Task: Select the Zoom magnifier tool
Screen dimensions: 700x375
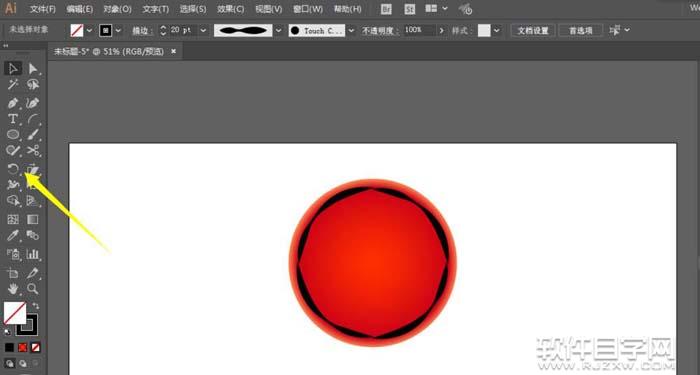Action: coord(33,288)
